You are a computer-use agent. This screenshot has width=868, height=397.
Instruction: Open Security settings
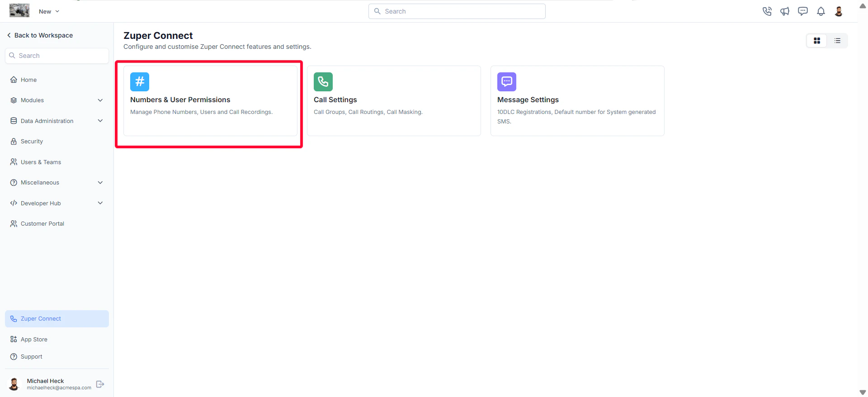tap(57, 142)
